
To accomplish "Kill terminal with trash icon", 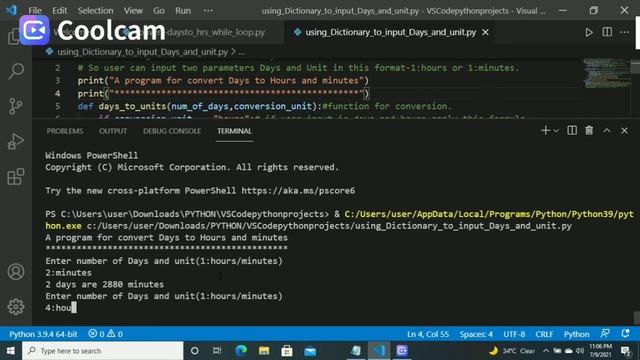I will point(589,131).
